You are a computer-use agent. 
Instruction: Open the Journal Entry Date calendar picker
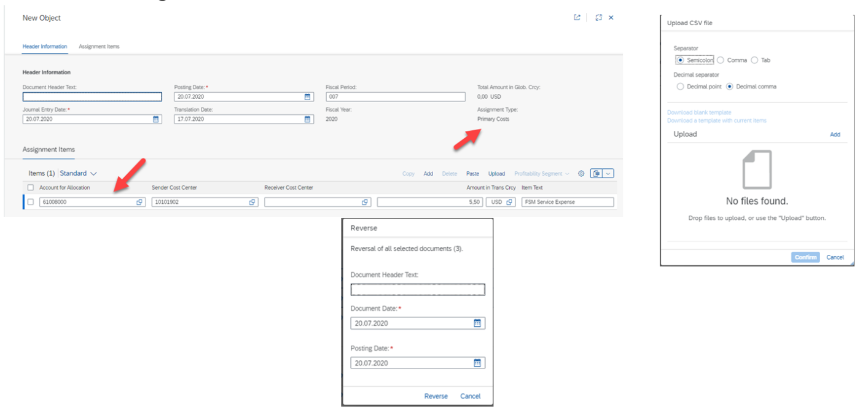(156, 119)
